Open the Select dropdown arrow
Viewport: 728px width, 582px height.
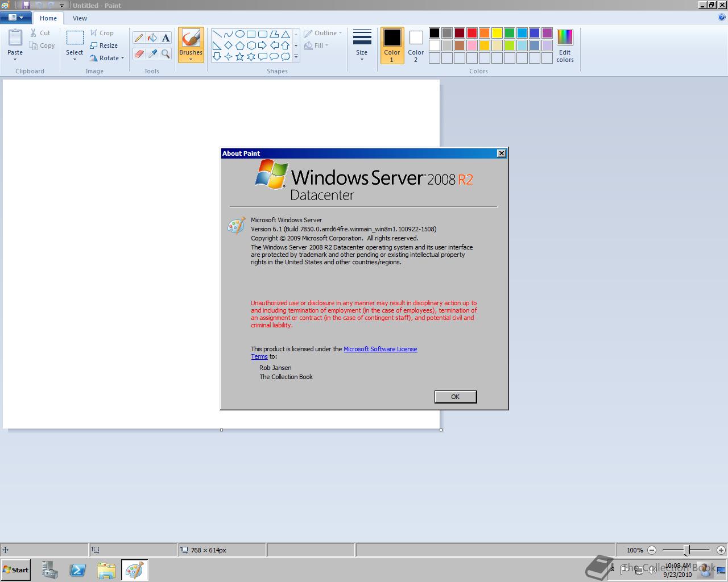75,59
